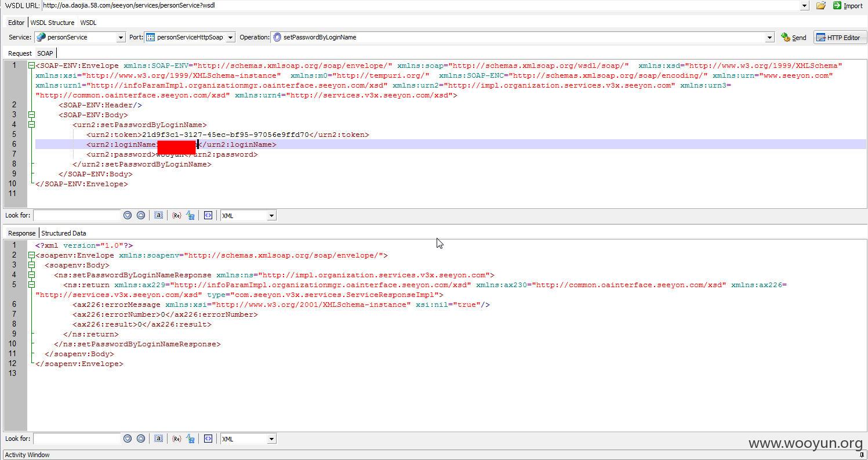Click the format XML icon in request bar

click(x=208, y=215)
